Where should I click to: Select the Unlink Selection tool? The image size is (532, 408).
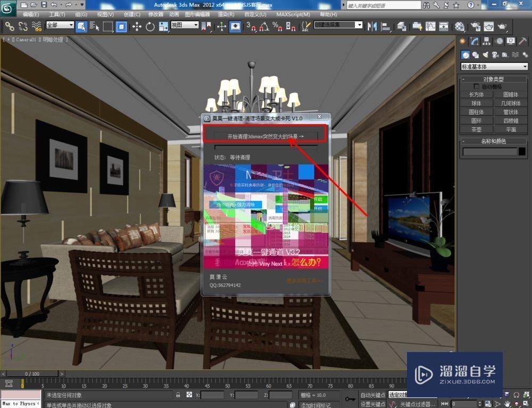[x=23, y=26]
